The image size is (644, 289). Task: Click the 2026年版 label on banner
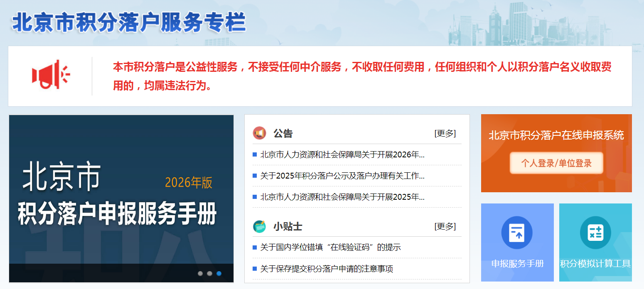[189, 183]
